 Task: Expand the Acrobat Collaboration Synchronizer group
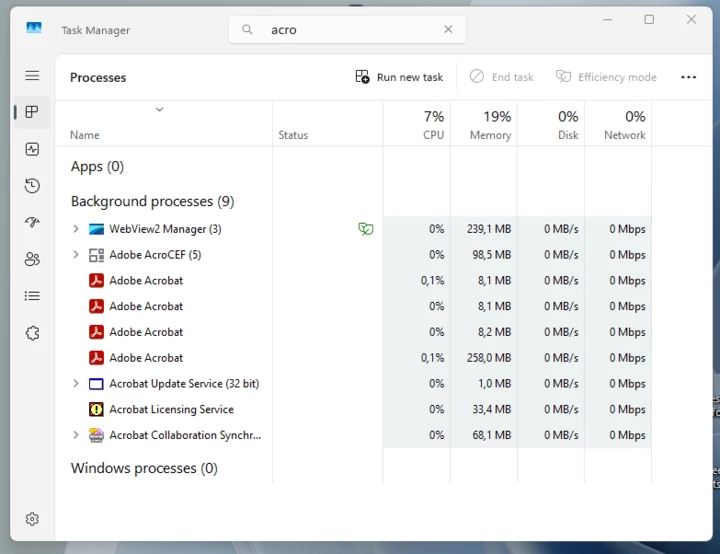click(x=76, y=435)
